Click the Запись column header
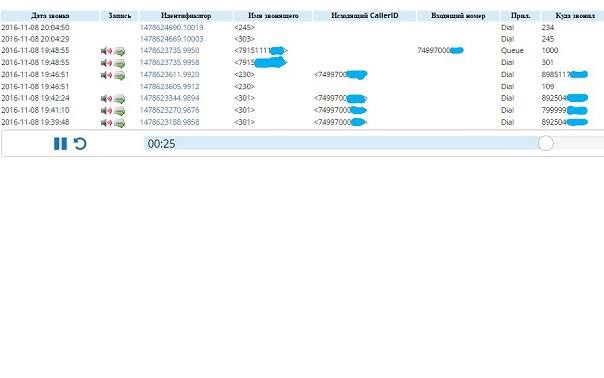Viewport: 604px width, 378px height. [x=119, y=16]
